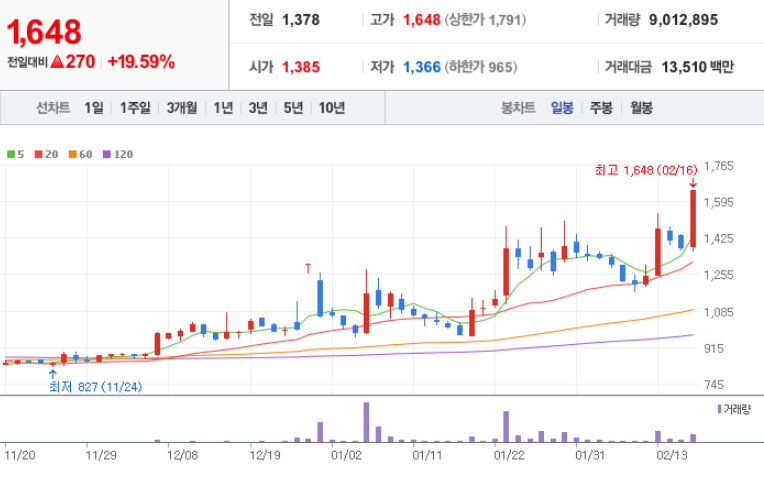The image size is (764, 478).
Task: Select the 1일 line chart period
Action: 94,108
